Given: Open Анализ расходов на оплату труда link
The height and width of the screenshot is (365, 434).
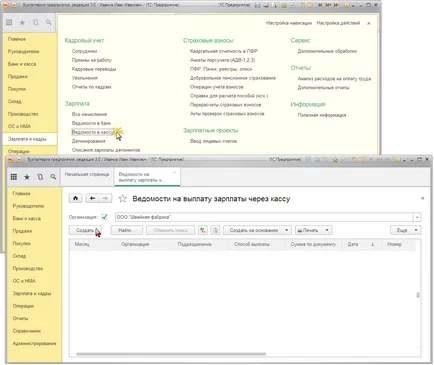Looking at the screenshot, I should [334, 79].
